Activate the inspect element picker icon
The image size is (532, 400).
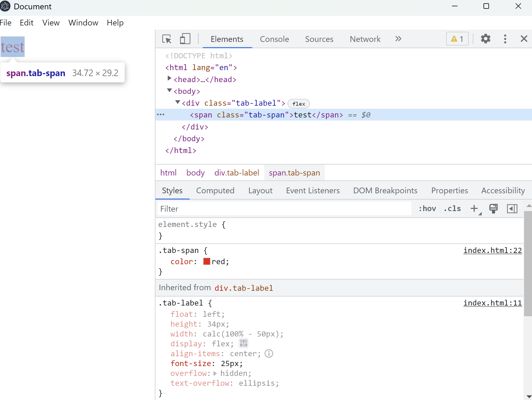point(167,39)
